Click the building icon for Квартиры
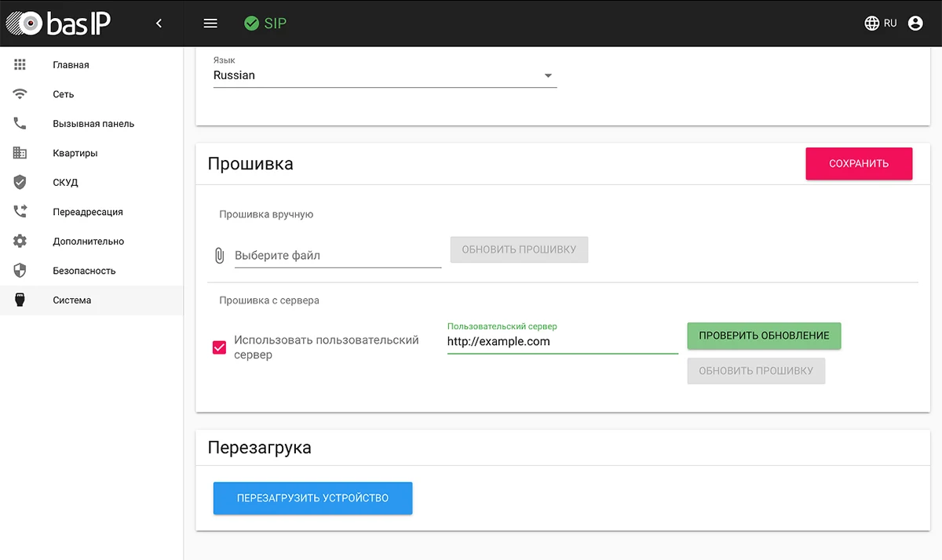 click(x=20, y=153)
